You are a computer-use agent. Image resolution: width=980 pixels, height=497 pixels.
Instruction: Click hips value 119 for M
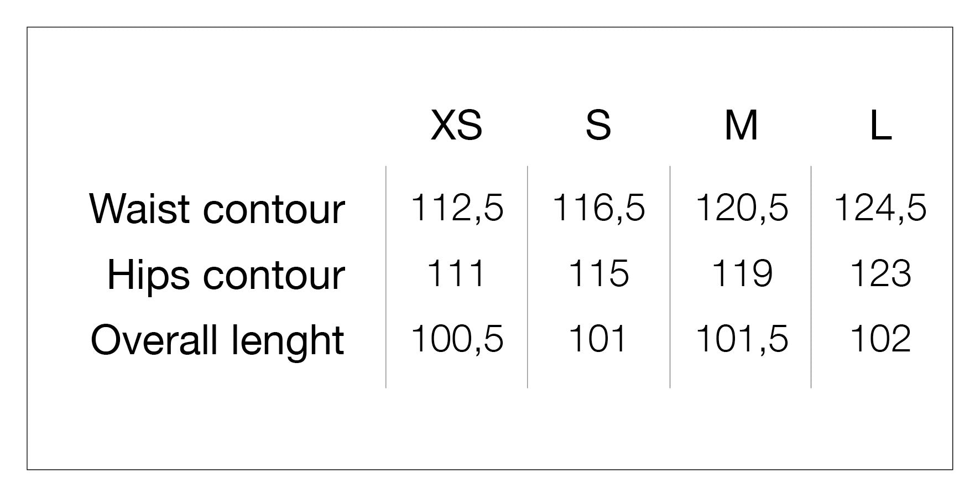pos(742,273)
